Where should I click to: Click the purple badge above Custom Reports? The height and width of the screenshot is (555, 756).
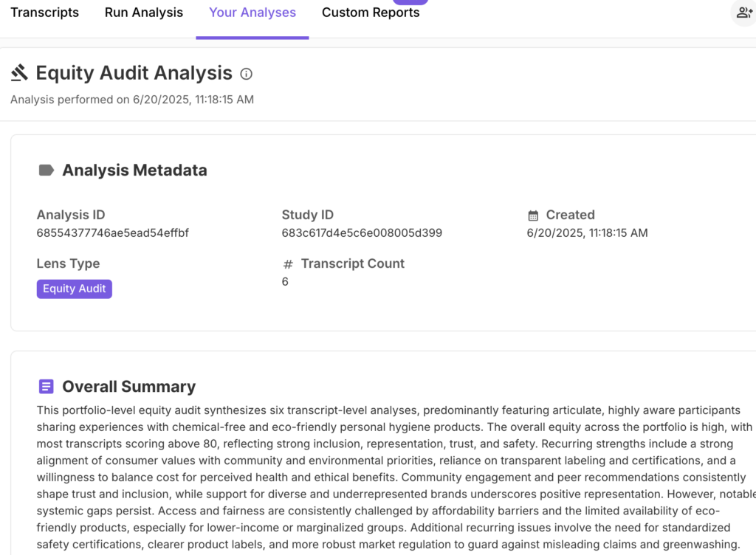click(410, 2)
